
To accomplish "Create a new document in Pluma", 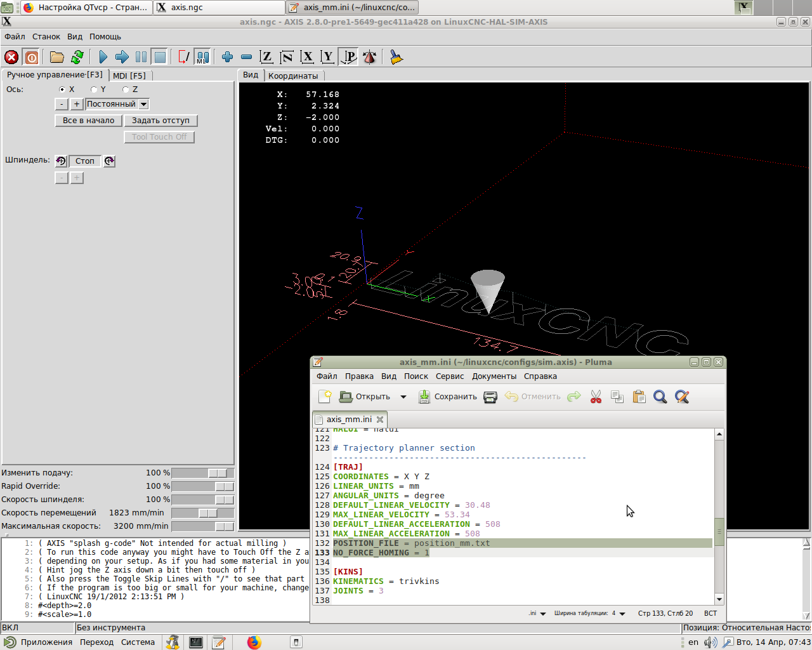I will pyautogui.click(x=325, y=397).
